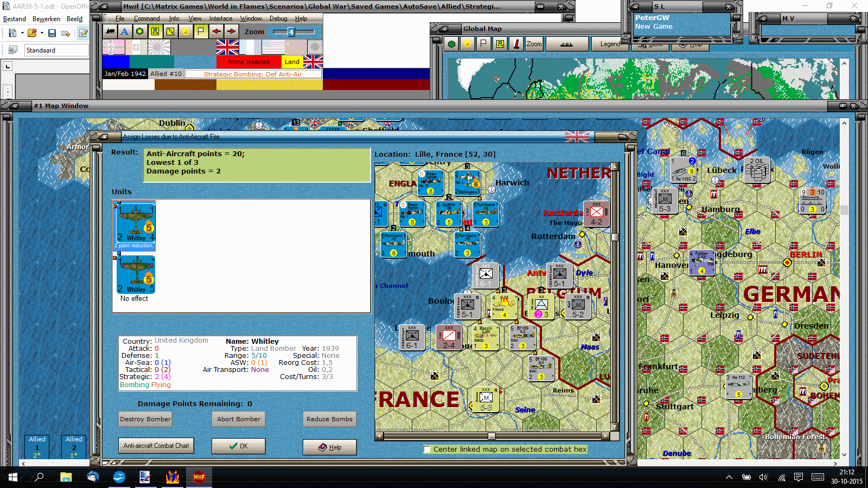Click the red right arrow toolbar icon
Screen dimensions: 868x488
coord(232,31)
